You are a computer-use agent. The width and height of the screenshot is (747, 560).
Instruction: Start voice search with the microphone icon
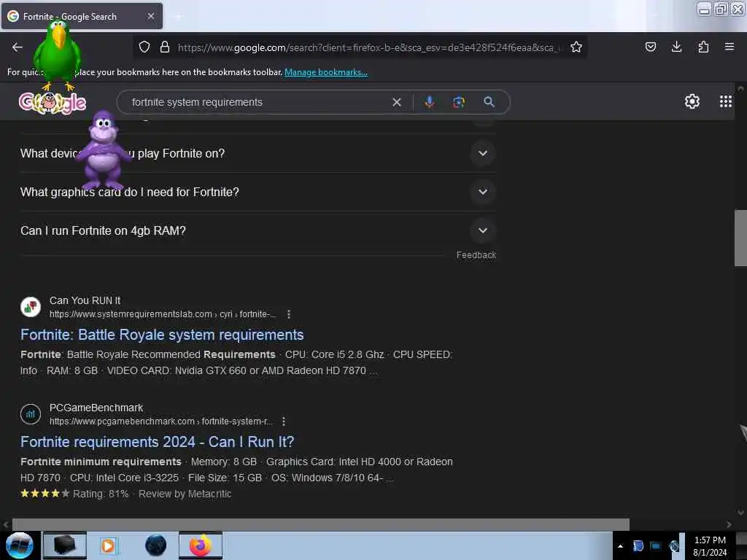click(429, 102)
